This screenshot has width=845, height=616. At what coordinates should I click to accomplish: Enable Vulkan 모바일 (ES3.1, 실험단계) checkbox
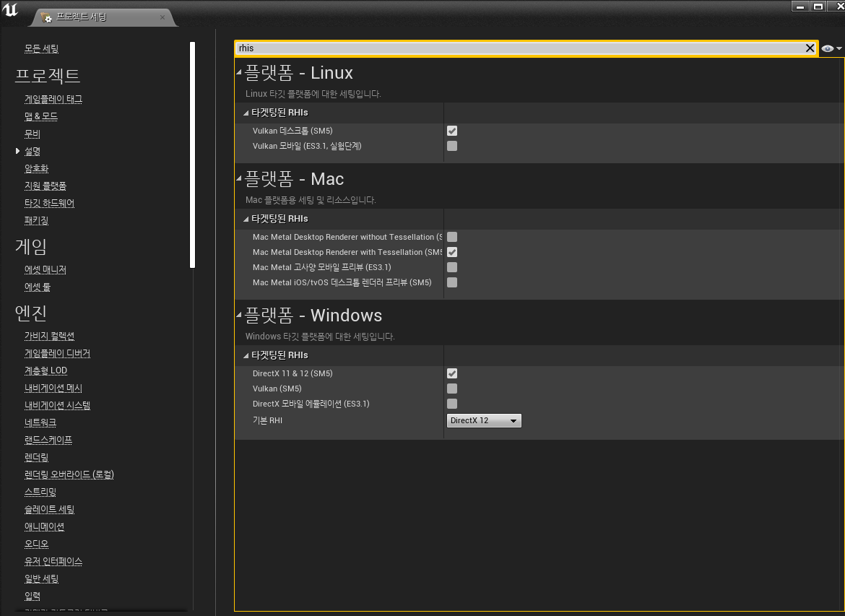[452, 146]
